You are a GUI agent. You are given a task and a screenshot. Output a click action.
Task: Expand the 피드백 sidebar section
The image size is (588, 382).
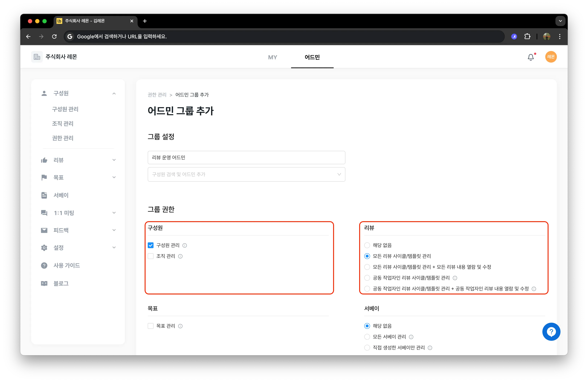tap(114, 230)
